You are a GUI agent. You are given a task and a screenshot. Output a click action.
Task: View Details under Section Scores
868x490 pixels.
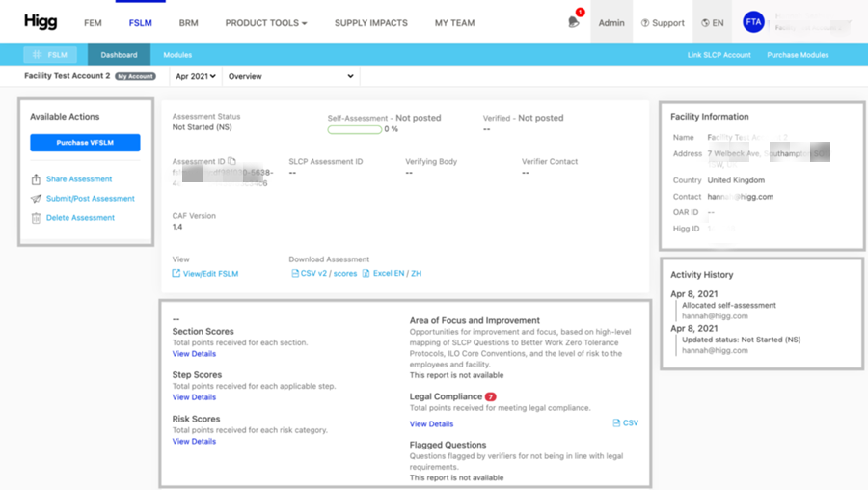[194, 354]
